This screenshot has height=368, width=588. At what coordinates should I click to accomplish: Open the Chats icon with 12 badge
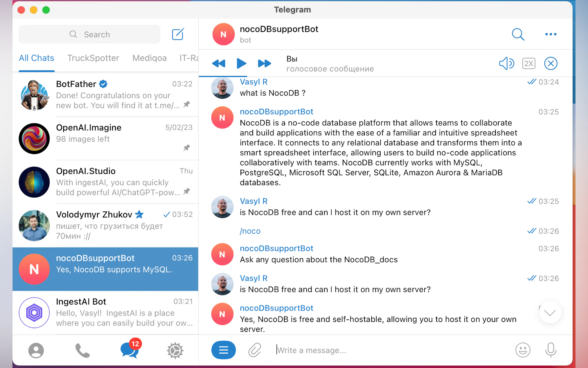click(x=131, y=349)
